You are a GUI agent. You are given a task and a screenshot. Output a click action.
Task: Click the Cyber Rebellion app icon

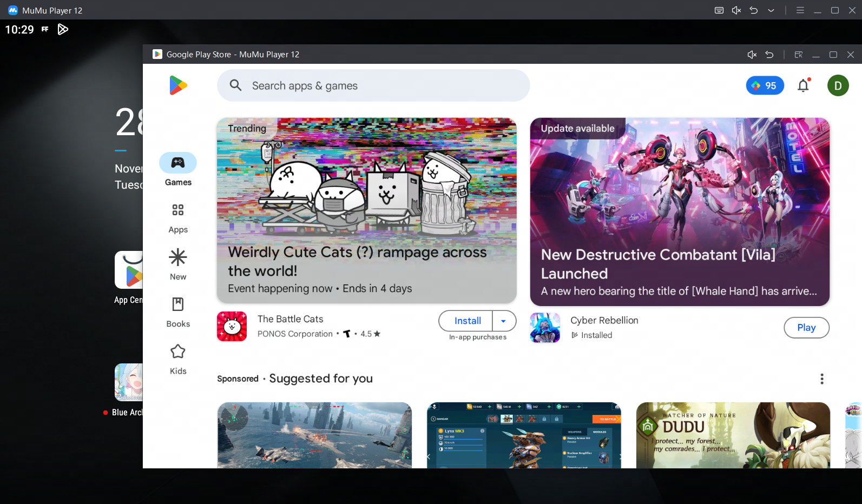(x=545, y=328)
